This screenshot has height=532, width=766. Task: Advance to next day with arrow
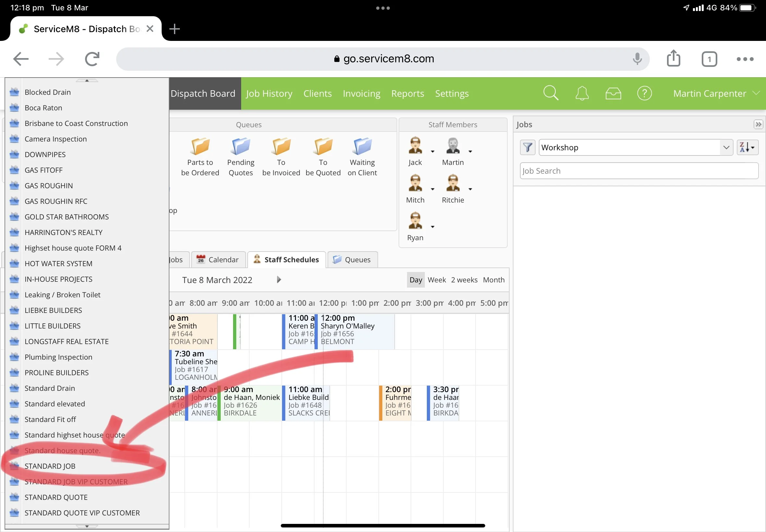(x=279, y=280)
